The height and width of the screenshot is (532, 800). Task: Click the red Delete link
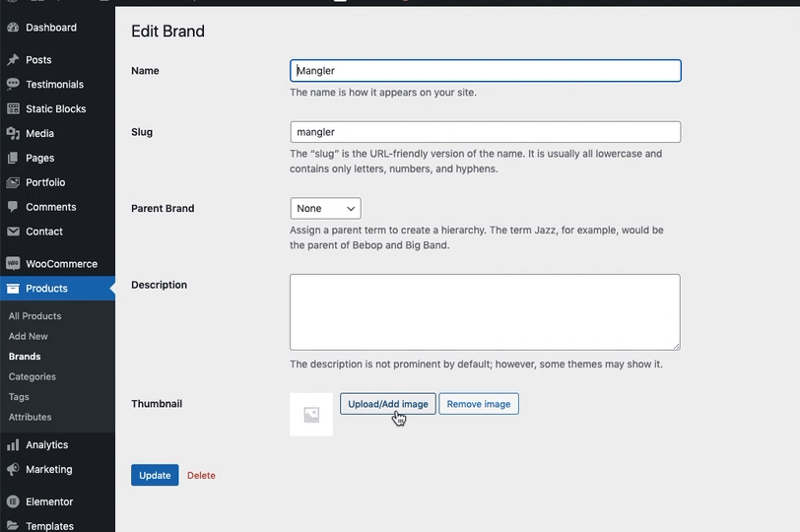pyautogui.click(x=201, y=475)
